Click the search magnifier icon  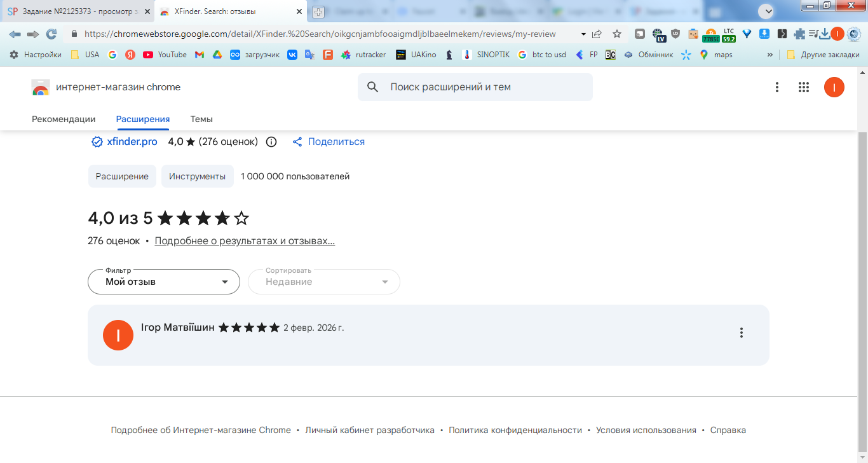pos(373,87)
